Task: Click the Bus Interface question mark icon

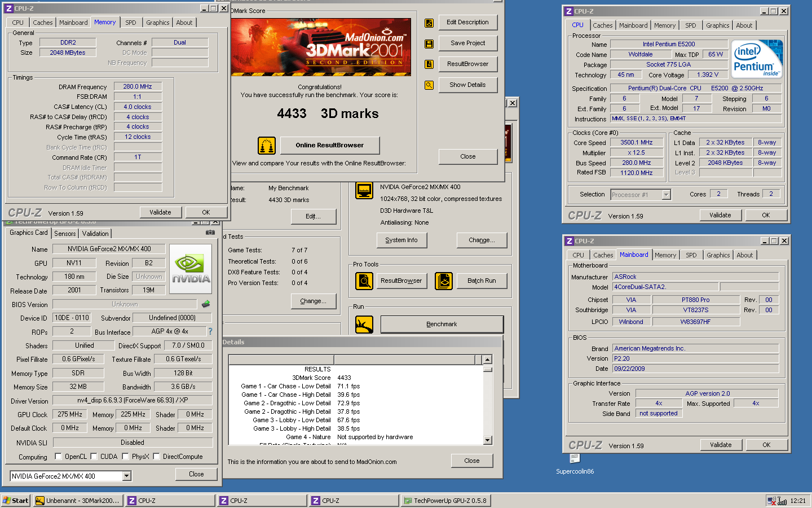Action: 210,331
